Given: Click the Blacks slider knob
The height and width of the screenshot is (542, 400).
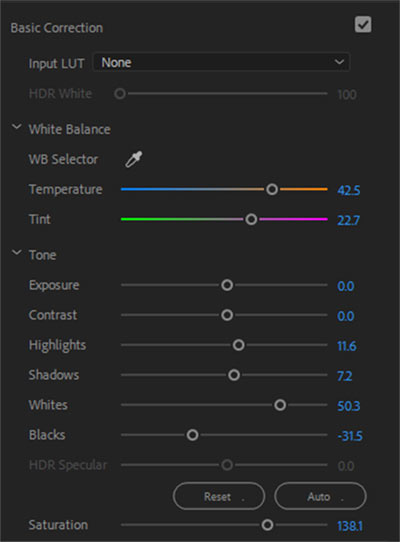Looking at the screenshot, I should click(x=193, y=435).
